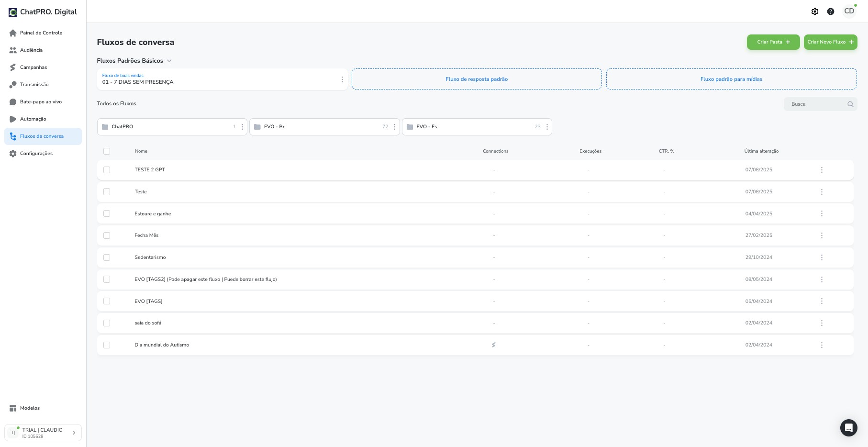The height and width of the screenshot is (447, 868).
Task: Open the live chat support bubble
Action: click(x=848, y=427)
